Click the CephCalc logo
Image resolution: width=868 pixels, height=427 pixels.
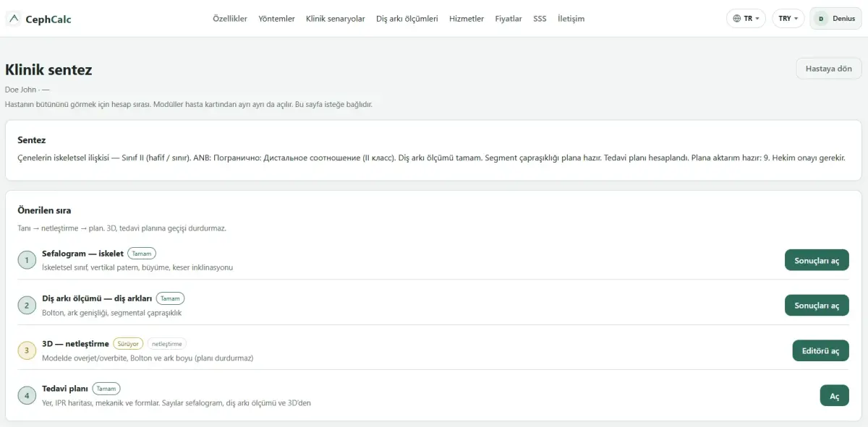(39, 19)
